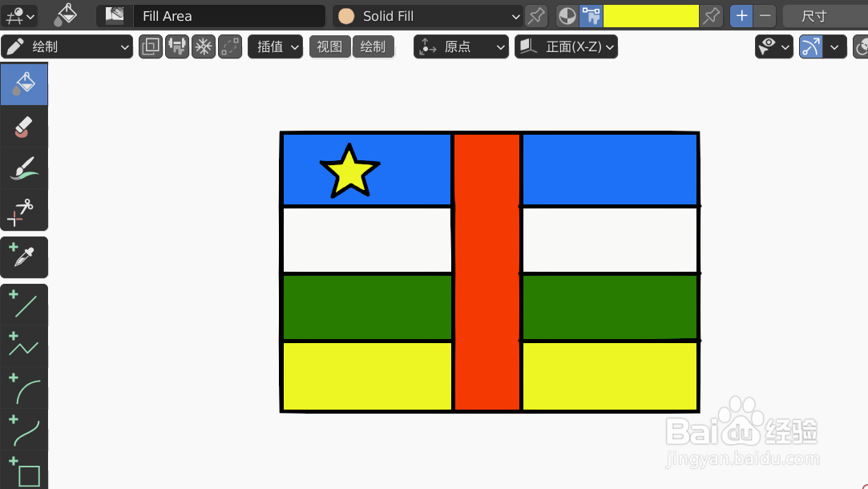868x489 pixels.
Task: Select the Tint brush tool
Action: (24, 168)
